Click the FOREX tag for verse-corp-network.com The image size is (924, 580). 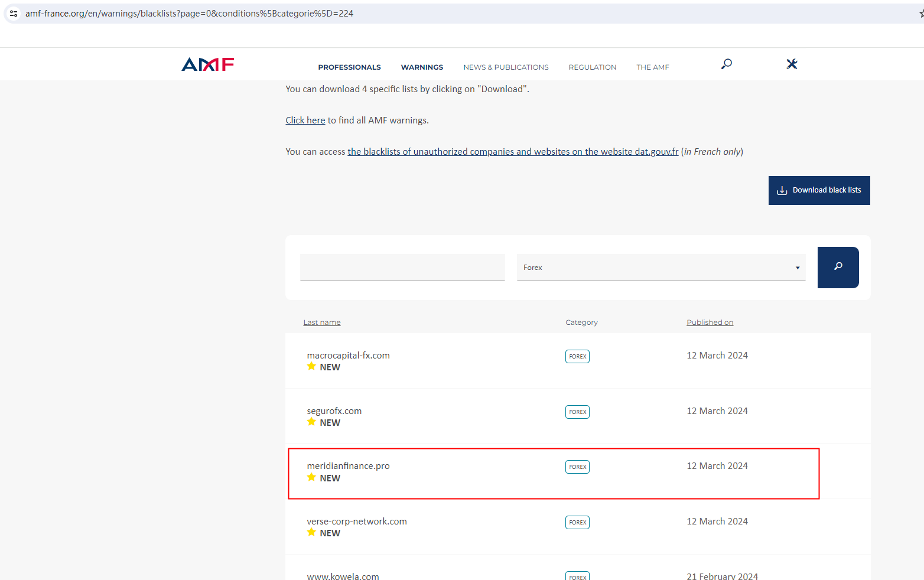click(x=577, y=522)
